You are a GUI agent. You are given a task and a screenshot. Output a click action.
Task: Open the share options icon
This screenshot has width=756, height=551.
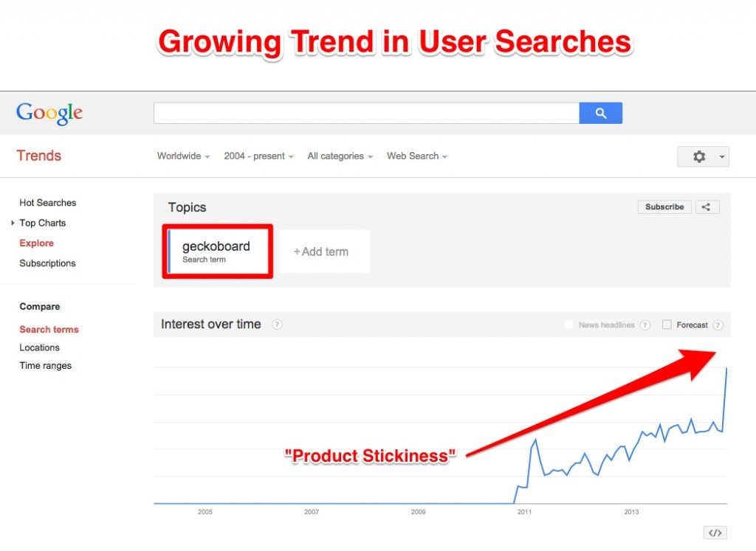(x=707, y=207)
